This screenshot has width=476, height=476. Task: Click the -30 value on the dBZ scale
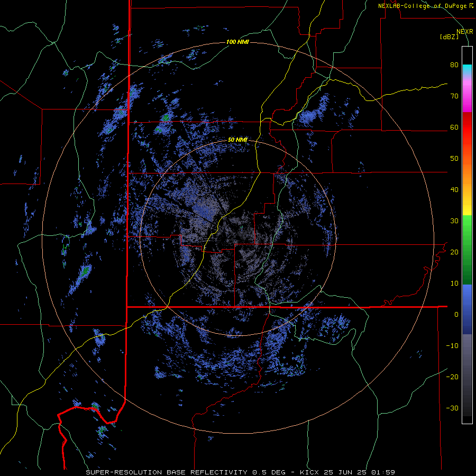click(x=452, y=408)
